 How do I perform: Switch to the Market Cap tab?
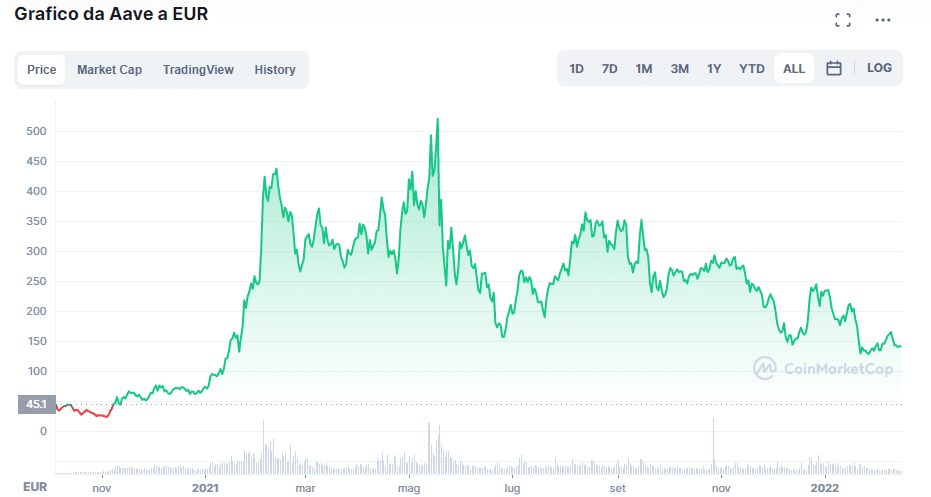pos(109,69)
